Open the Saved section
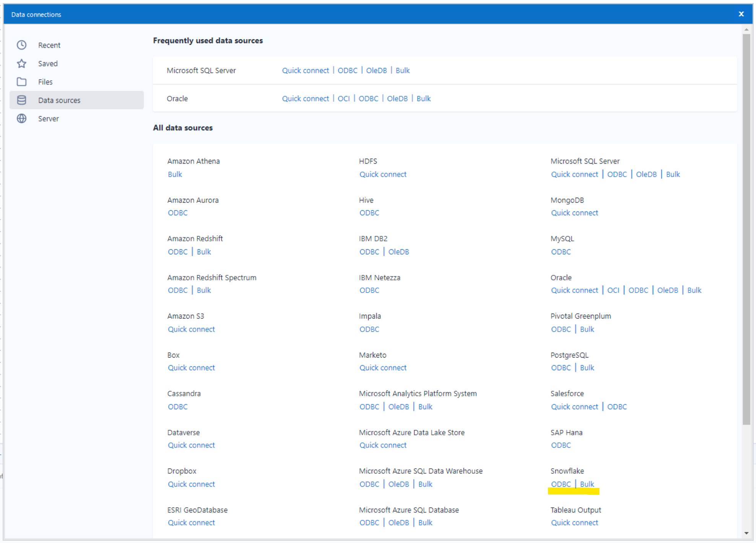The image size is (756, 543). [76, 63]
